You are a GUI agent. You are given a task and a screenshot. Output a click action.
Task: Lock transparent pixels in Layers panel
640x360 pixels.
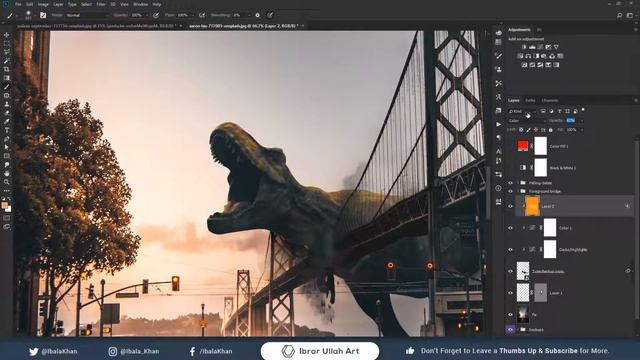coord(521,130)
